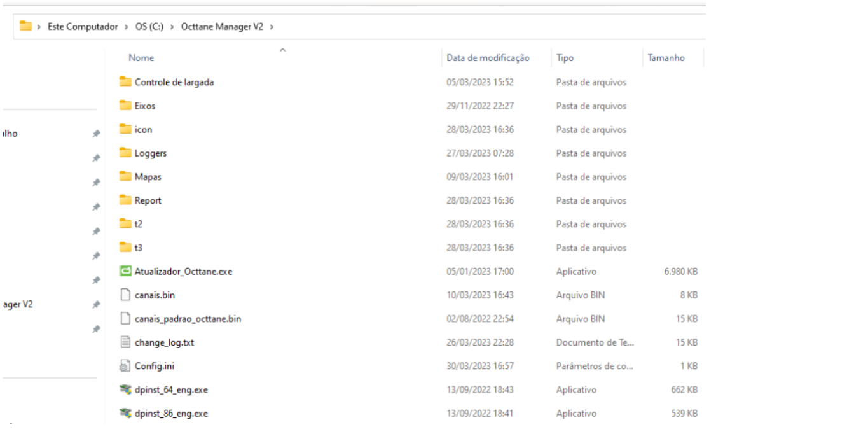The image size is (868, 434).
Task: Click the Tamanho column header
Action: 666,58
